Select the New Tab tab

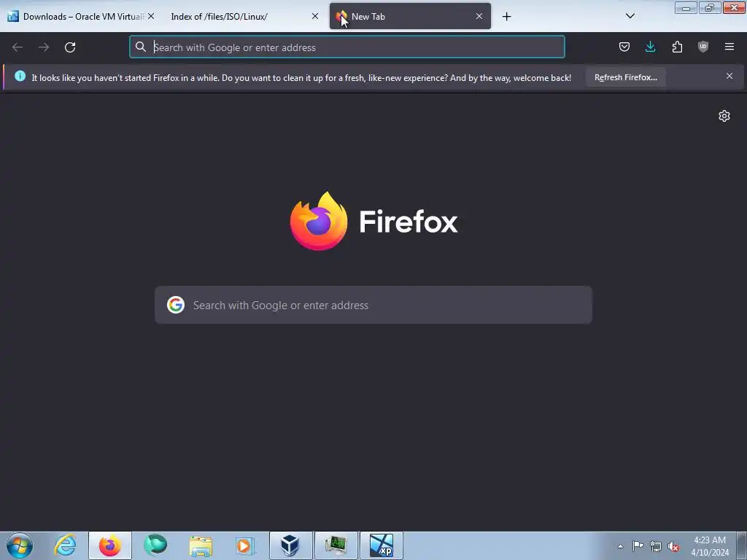click(x=410, y=17)
